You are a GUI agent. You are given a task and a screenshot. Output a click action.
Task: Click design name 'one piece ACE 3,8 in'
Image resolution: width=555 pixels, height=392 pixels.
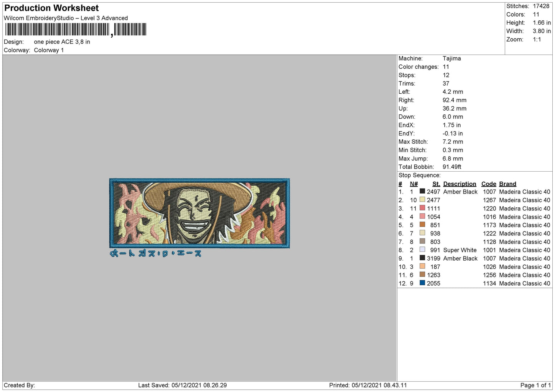pos(62,42)
